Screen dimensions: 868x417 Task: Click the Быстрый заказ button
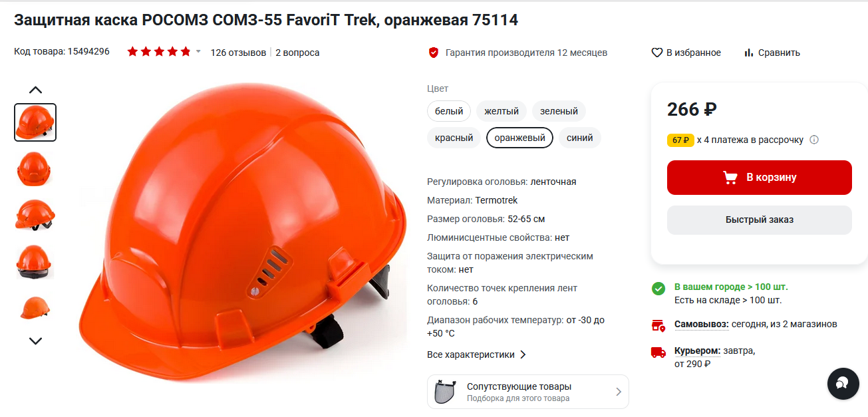pos(760,220)
